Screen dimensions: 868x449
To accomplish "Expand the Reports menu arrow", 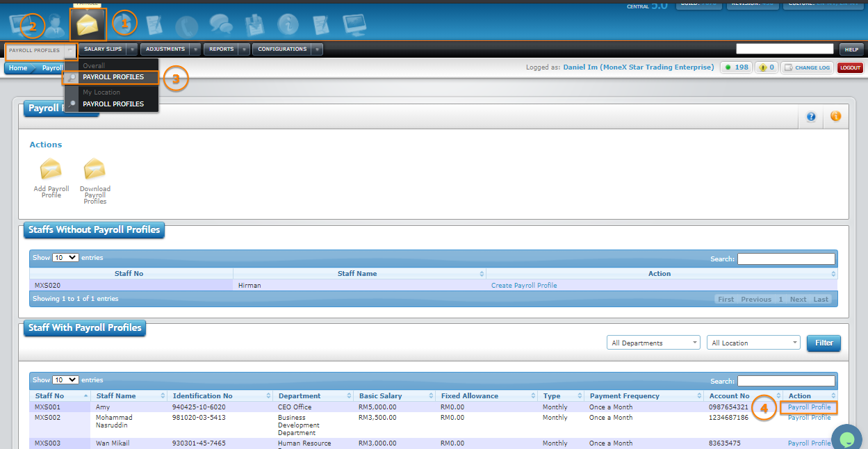I will (x=244, y=49).
